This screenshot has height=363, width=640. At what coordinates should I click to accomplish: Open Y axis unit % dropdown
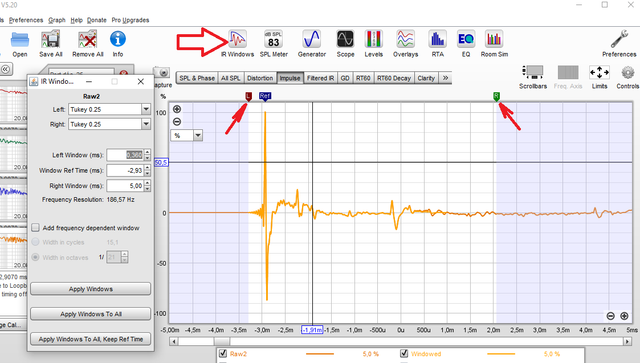tap(198, 135)
